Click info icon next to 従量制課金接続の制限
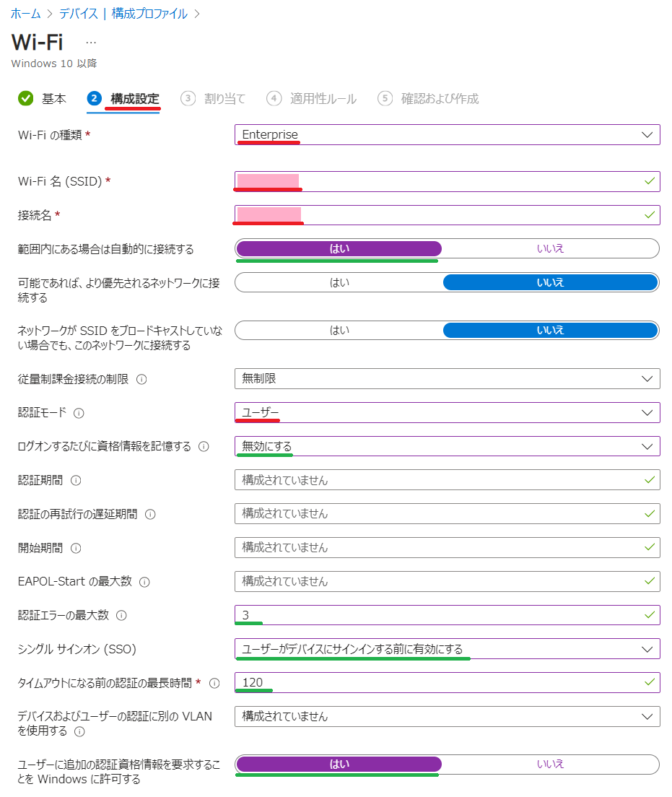The height and width of the screenshot is (797, 672). pos(141,379)
